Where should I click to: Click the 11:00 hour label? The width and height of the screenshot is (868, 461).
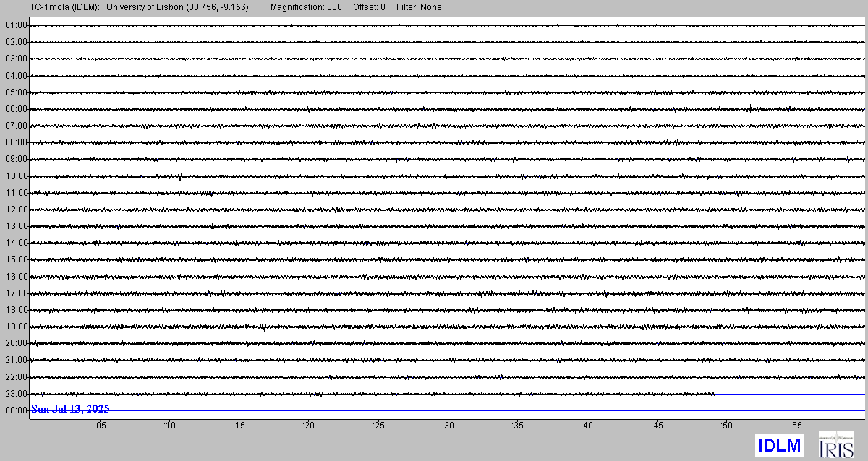point(16,193)
